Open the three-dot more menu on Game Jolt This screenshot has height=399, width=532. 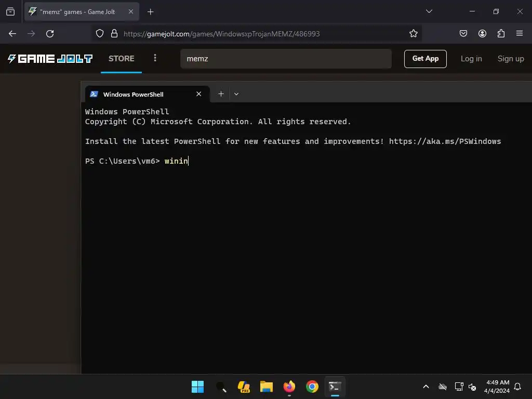tap(155, 58)
